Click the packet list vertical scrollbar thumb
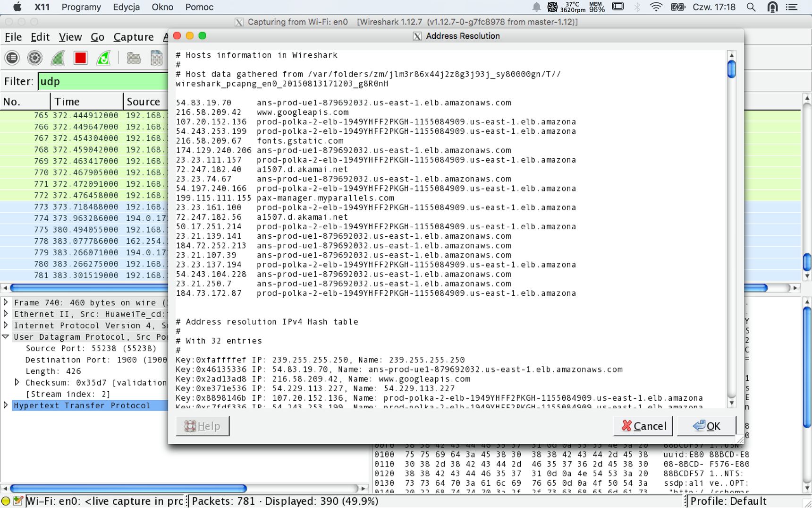This screenshot has width=812, height=508. [x=807, y=262]
